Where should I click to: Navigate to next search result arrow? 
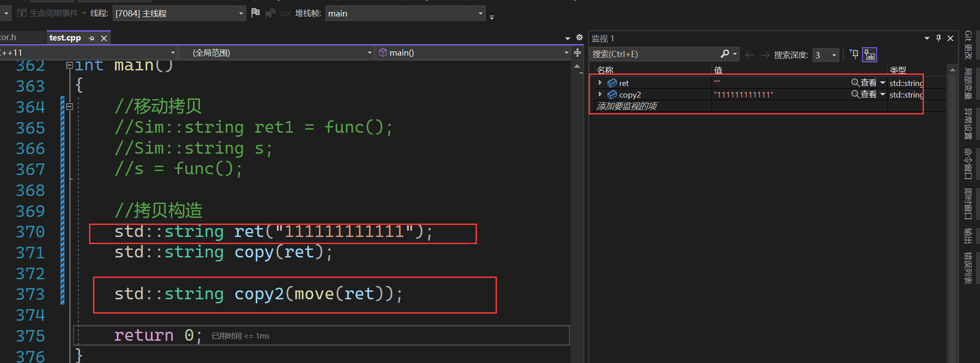pyautogui.click(x=765, y=55)
